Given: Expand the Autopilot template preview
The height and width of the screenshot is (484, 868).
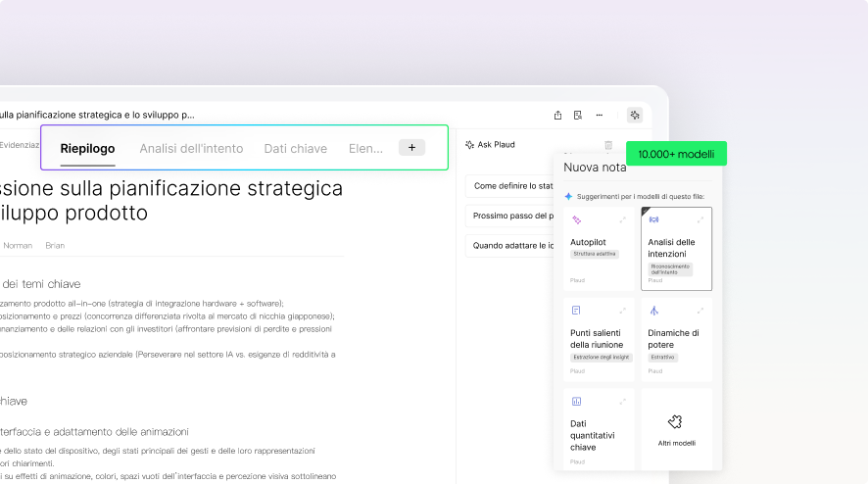Looking at the screenshot, I should (x=623, y=220).
